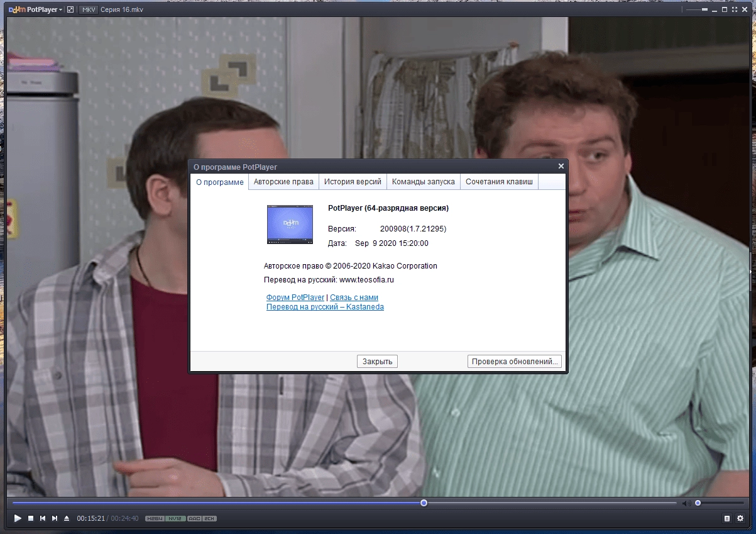
Task: Click the Закрыть button
Action: point(378,362)
